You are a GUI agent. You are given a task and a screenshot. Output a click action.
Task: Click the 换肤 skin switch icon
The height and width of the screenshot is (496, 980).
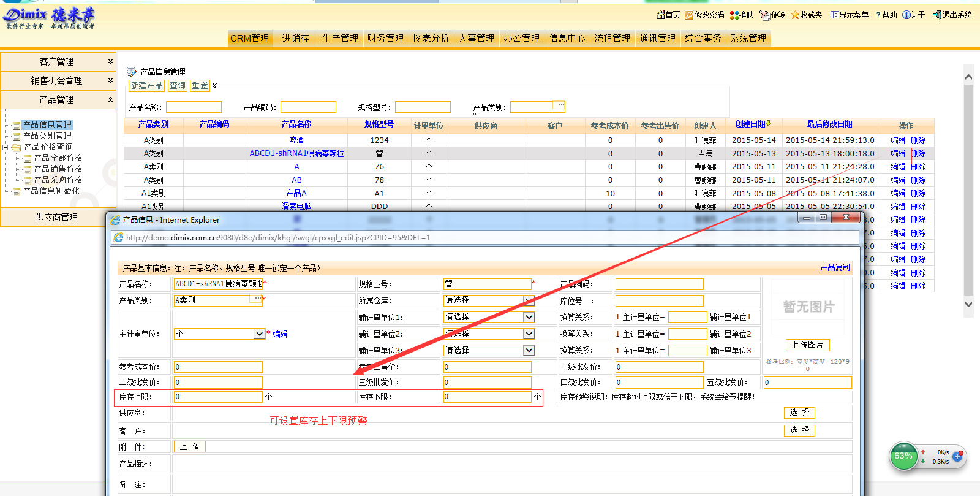(734, 15)
